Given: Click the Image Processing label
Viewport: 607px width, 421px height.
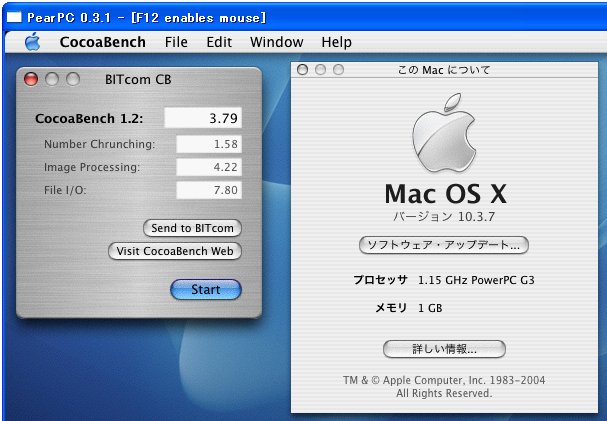Looking at the screenshot, I should [x=92, y=167].
